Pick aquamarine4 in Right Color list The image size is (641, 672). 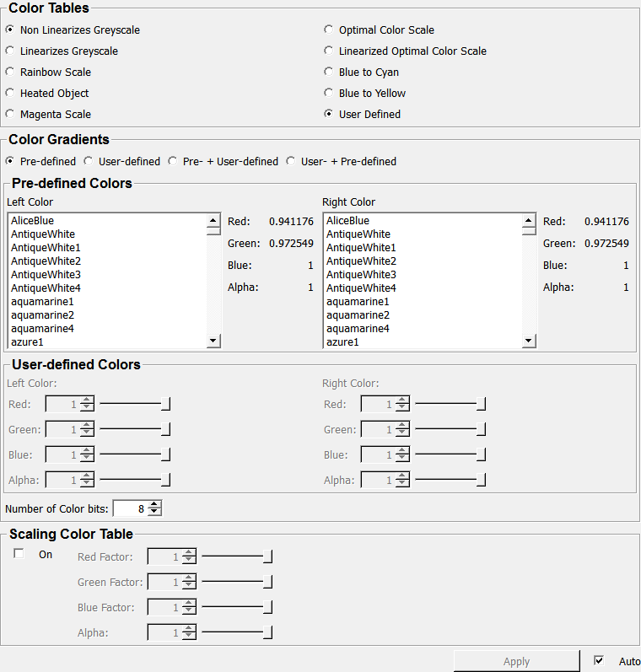358,329
